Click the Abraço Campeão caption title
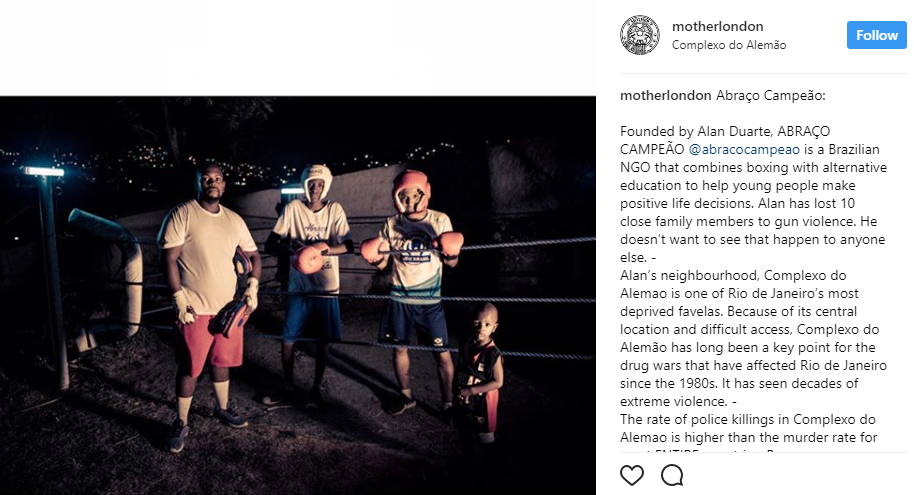This screenshot has width=914, height=495. [771, 96]
